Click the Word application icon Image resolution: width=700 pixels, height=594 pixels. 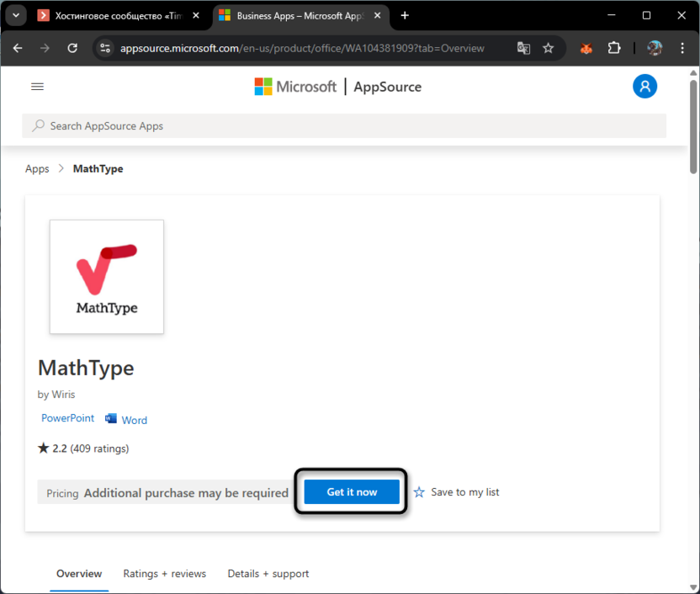pos(111,419)
